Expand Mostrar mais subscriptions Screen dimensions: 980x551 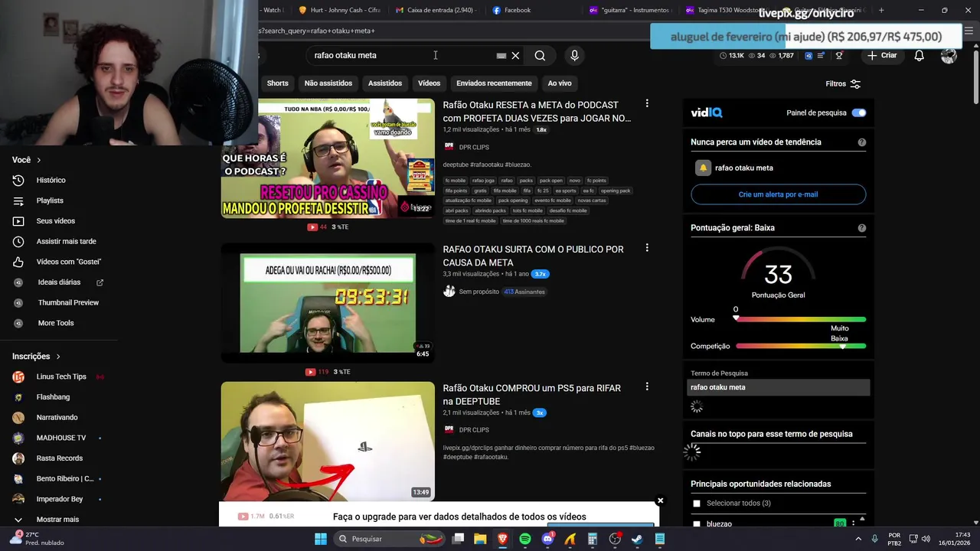[57, 520]
